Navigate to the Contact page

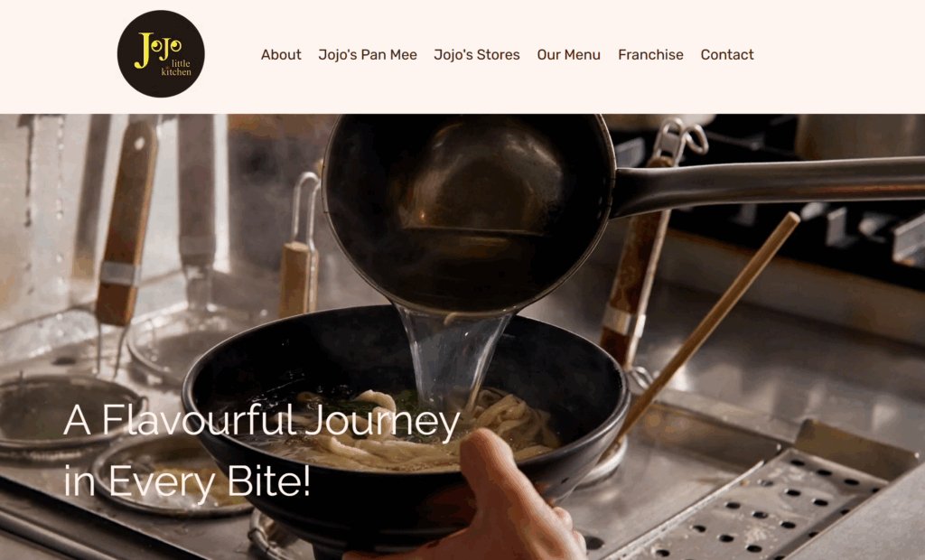point(727,55)
